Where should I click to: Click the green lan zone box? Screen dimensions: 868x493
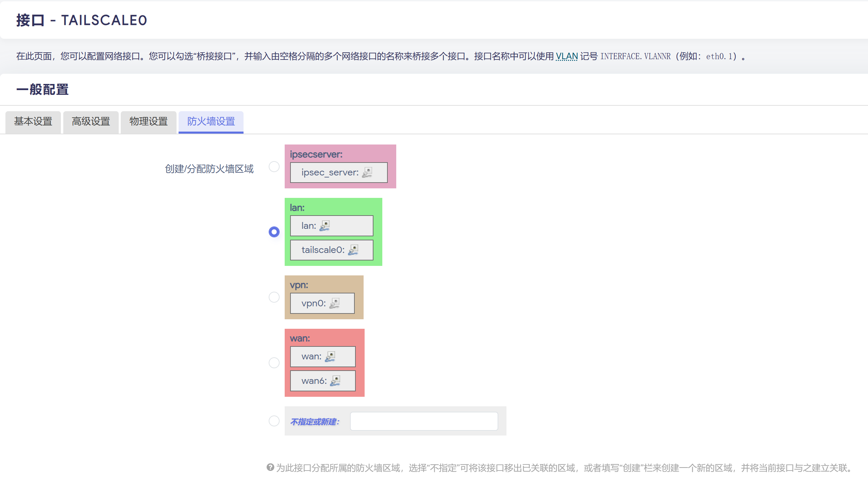point(333,232)
